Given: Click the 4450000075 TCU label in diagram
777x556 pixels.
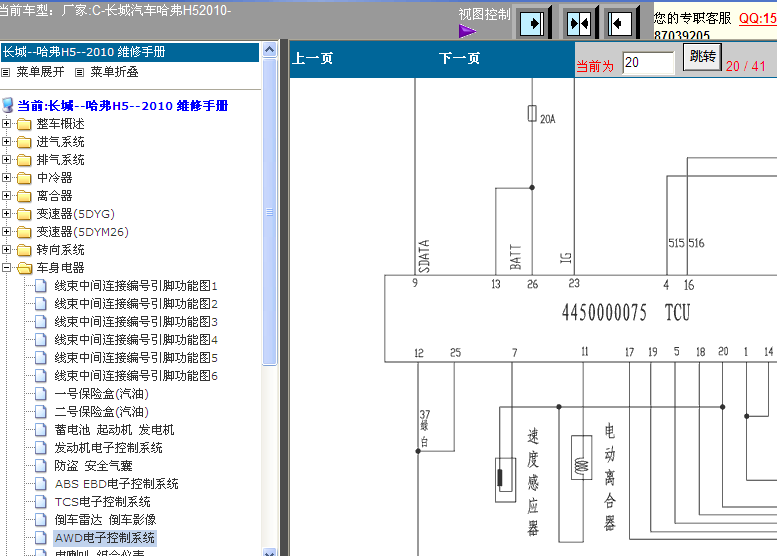Looking at the screenshot, I should 625,313.
